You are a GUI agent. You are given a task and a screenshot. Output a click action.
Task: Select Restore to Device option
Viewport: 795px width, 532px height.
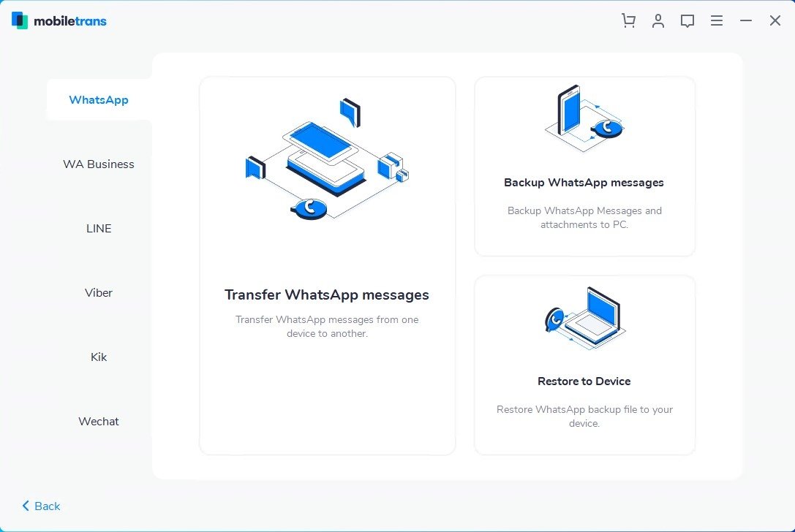pyautogui.click(x=584, y=381)
